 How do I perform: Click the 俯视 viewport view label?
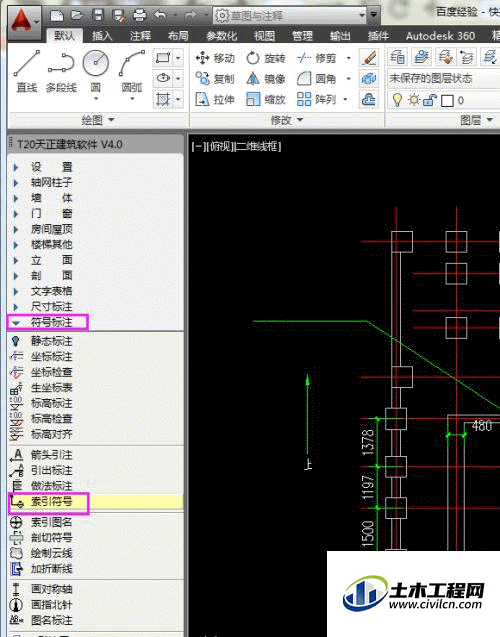pyautogui.click(x=220, y=146)
